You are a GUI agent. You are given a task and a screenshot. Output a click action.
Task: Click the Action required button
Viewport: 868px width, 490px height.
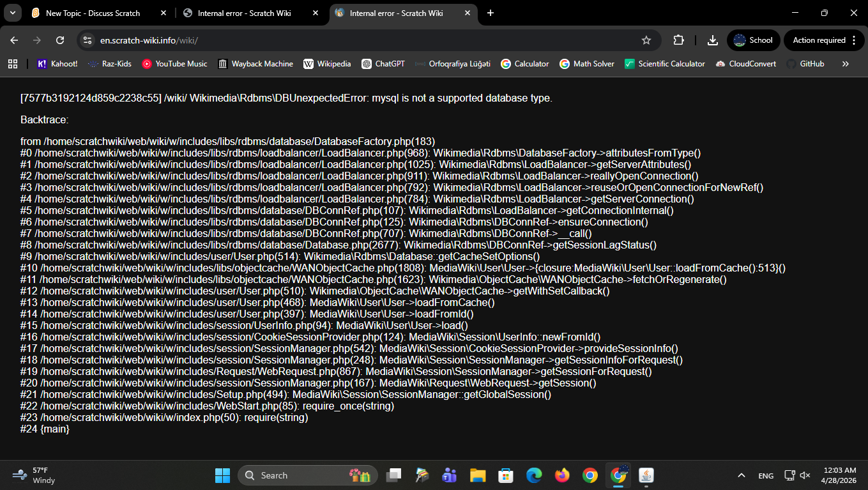click(x=824, y=40)
